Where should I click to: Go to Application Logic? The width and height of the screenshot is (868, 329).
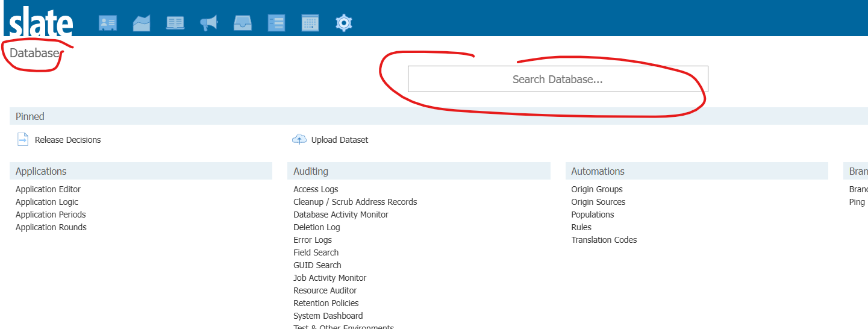click(47, 202)
